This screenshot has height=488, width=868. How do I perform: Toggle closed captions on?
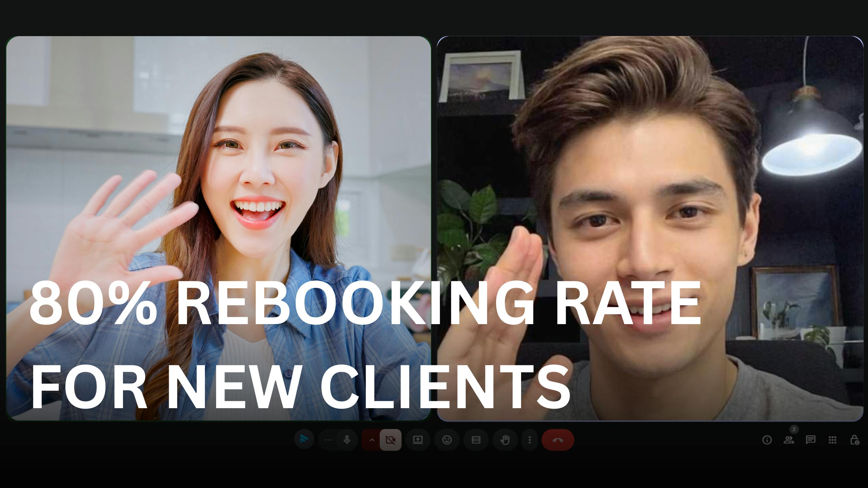(x=476, y=440)
